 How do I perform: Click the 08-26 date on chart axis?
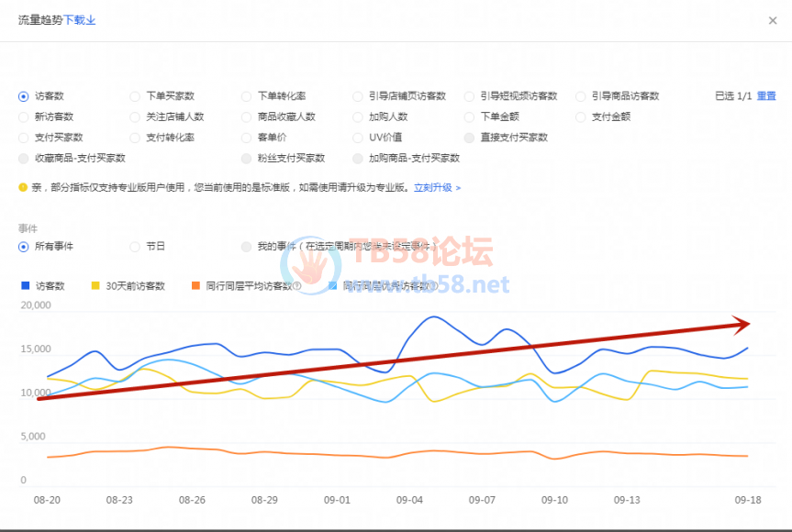pos(192,500)
